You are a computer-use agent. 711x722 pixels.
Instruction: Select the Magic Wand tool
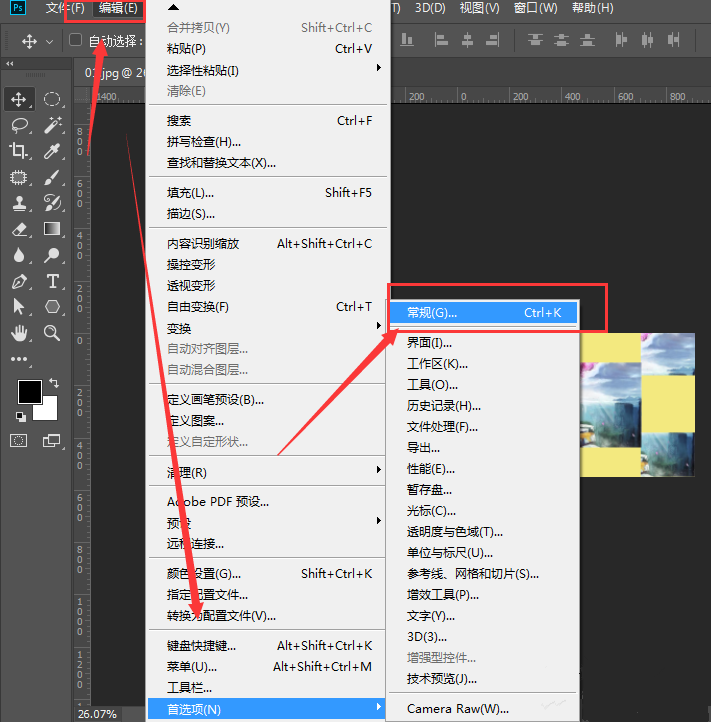[x=53, y=125]
